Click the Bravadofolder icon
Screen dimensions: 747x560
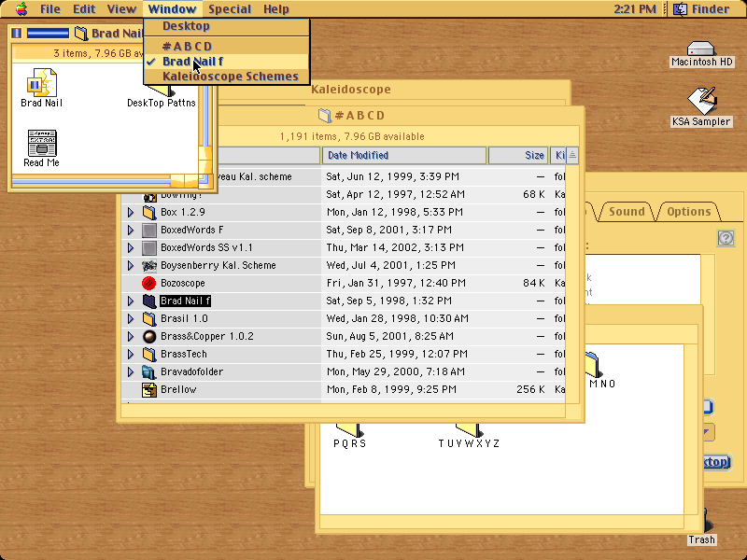tap(149, 371)
